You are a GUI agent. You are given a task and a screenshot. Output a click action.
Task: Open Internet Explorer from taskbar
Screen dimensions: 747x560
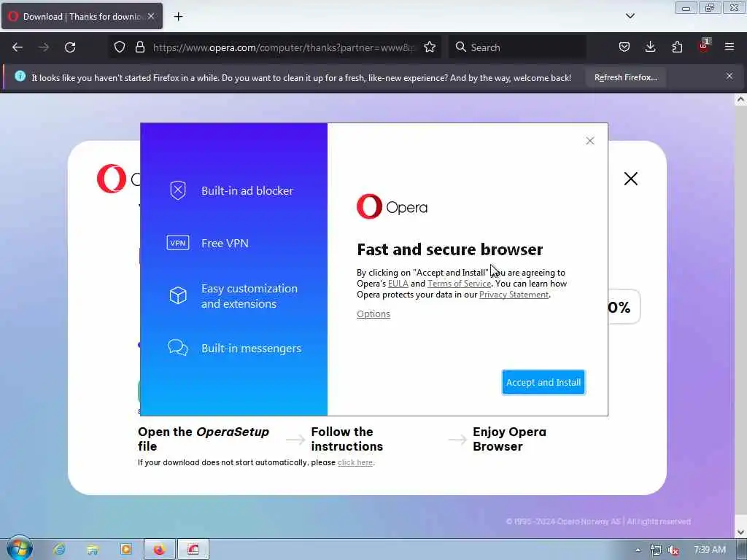click(x=59, y=550)
